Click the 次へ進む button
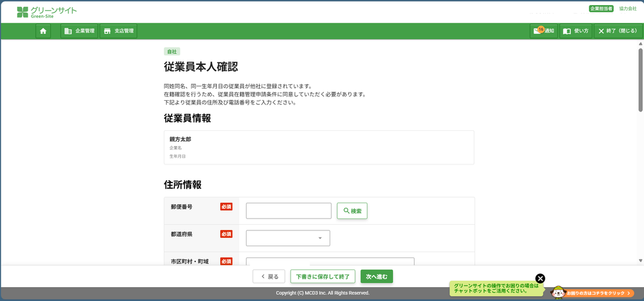 pyautogui.click(x=377, y=276)
